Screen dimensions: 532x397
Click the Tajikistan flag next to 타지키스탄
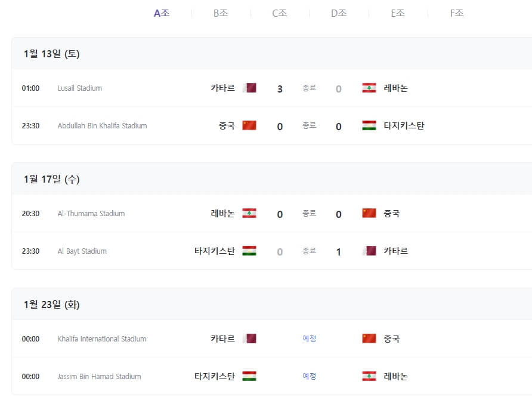point(369,125)
